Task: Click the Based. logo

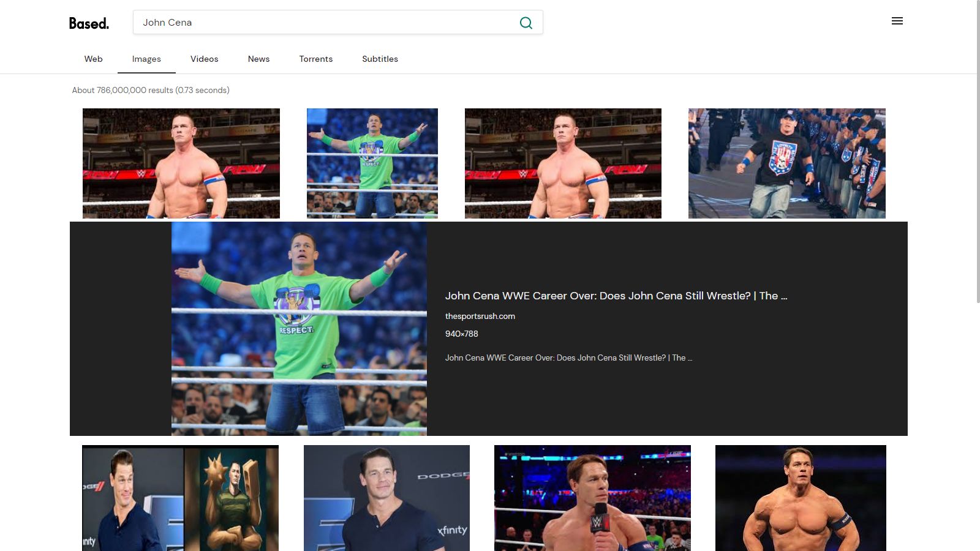Action: point(89,23)
